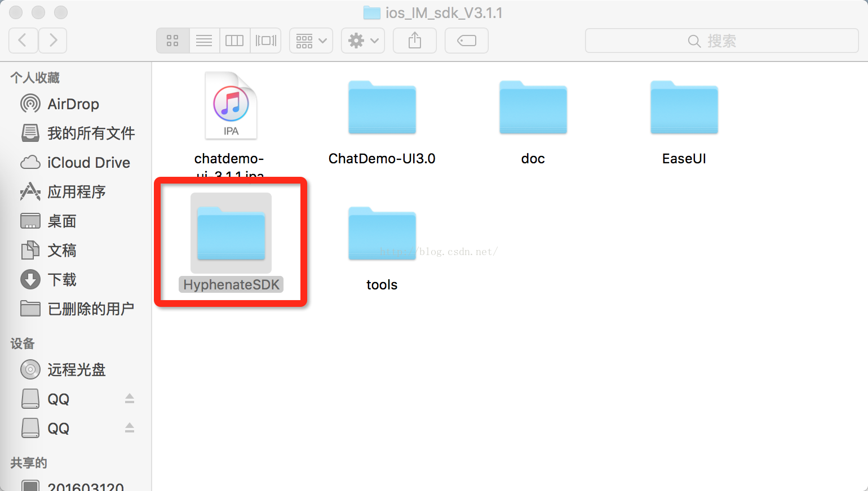Click the zoom window button
This screenshot has width=868, height=491.
[x=61, y=12]
